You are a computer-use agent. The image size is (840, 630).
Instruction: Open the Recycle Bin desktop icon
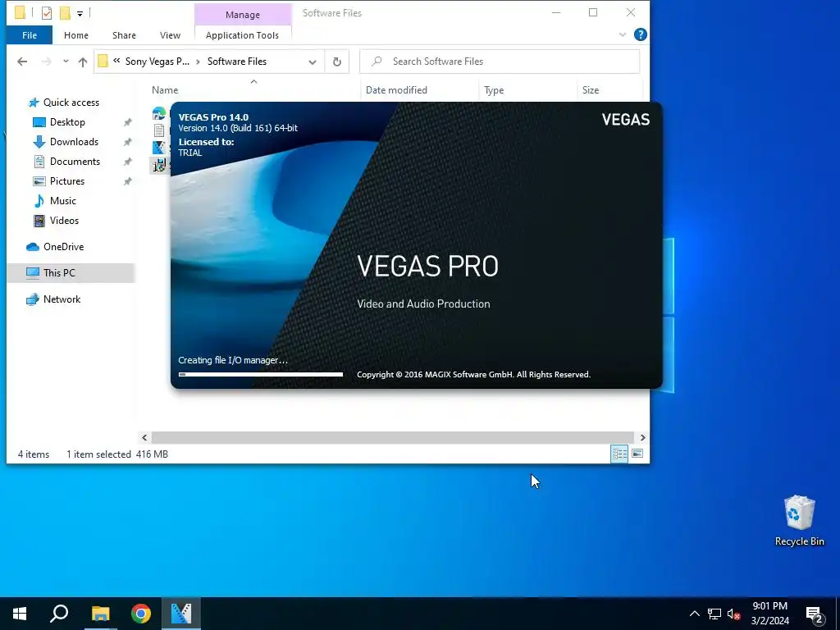799,519
